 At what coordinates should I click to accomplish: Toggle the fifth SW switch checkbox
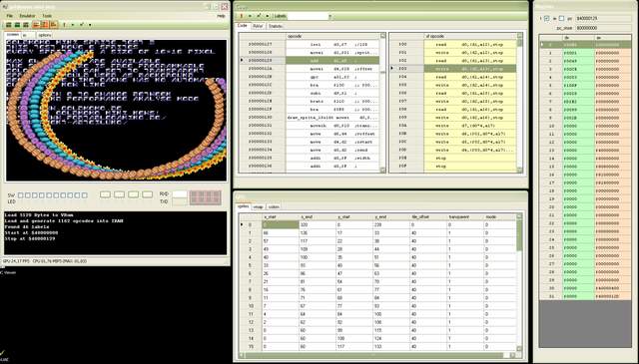[x=49, y=195]
